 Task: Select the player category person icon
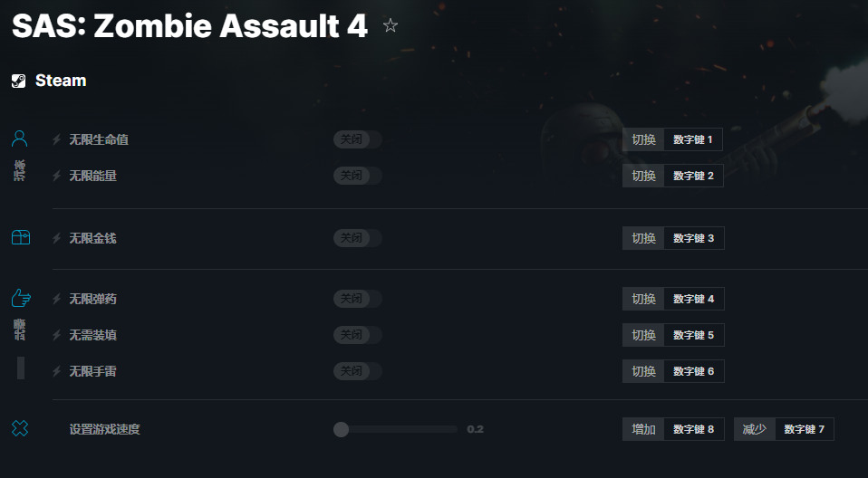point(20,139)
